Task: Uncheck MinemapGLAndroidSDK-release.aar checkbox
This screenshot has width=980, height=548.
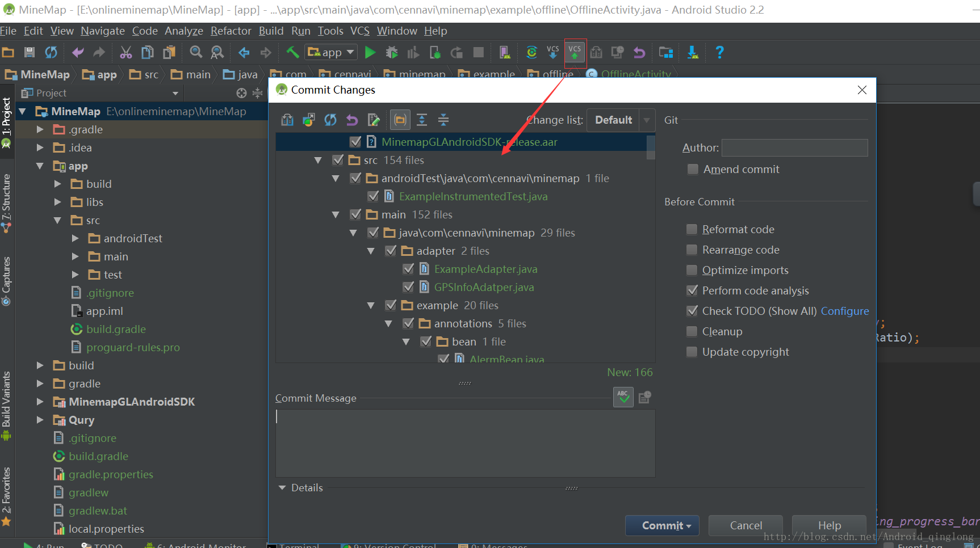Action: [x=355, y=142]
